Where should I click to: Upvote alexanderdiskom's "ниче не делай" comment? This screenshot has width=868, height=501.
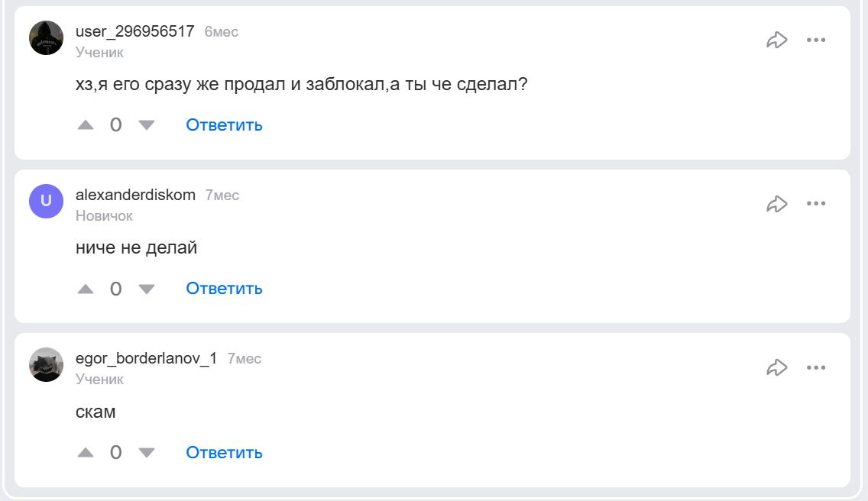pyautogui.click(x=86, y=289)
